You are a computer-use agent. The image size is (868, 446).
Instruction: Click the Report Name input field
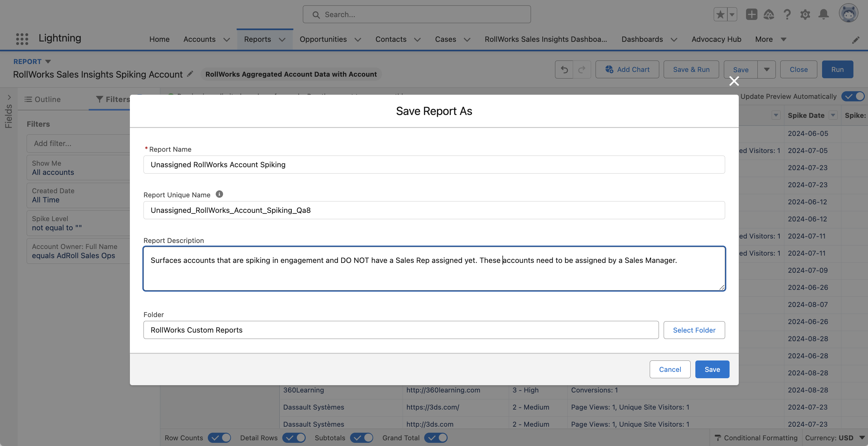(434, 164)
